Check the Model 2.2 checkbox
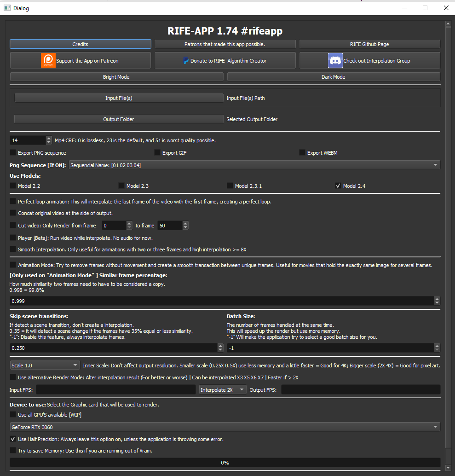 13,186
